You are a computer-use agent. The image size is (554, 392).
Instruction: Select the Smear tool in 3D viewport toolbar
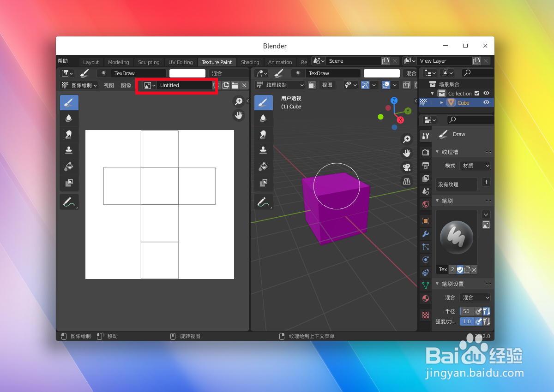263,134
